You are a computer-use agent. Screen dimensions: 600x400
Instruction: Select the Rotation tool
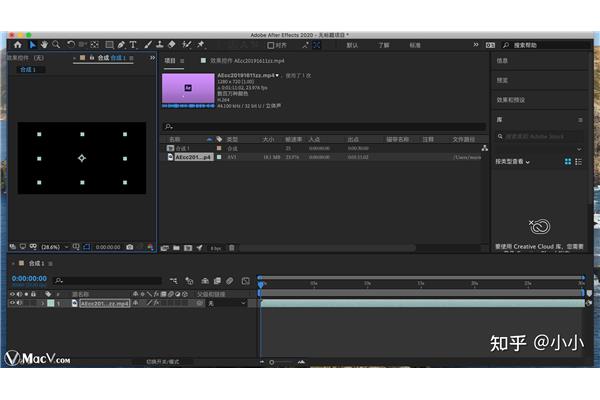pos(71,45)
